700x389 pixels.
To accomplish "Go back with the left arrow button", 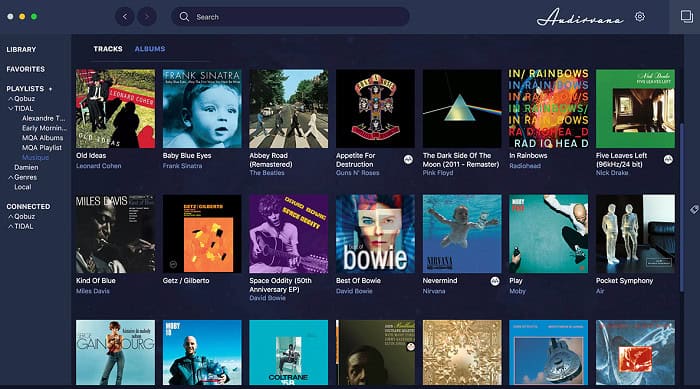I will pyautogui.click(x=125, y=17).
